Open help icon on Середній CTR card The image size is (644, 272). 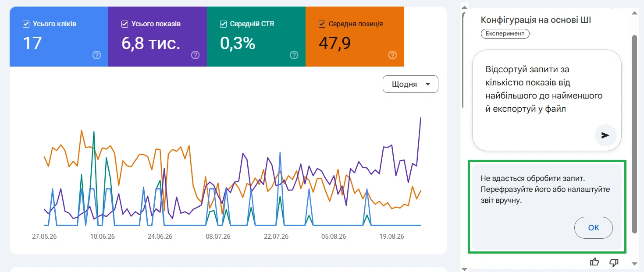(x=294, y=55)
